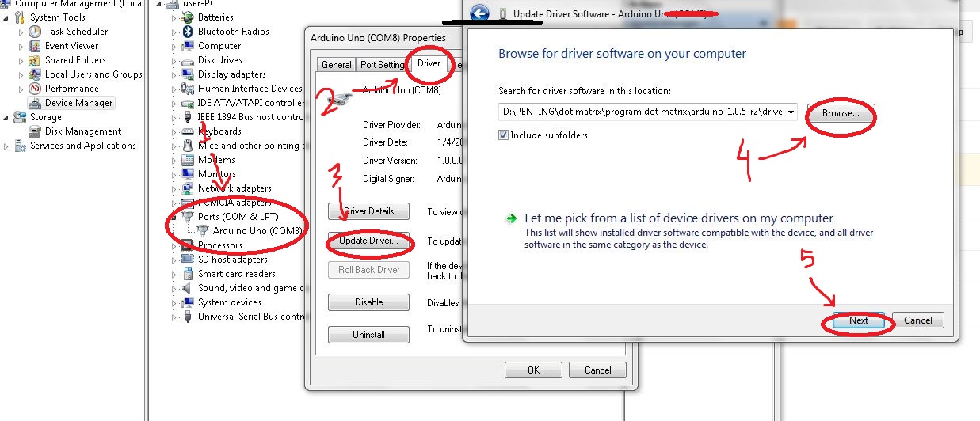The image size is (980, 421).
Task: Toggle the Include subfolders checkbox
Action: [503, 135]
